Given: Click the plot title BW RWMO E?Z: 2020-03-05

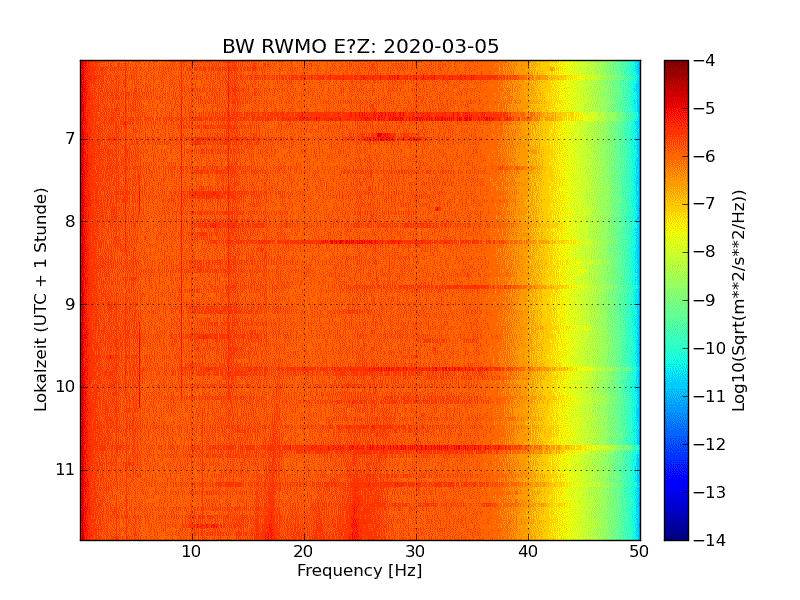Looking at the screenshot, I should pos(360,46).
